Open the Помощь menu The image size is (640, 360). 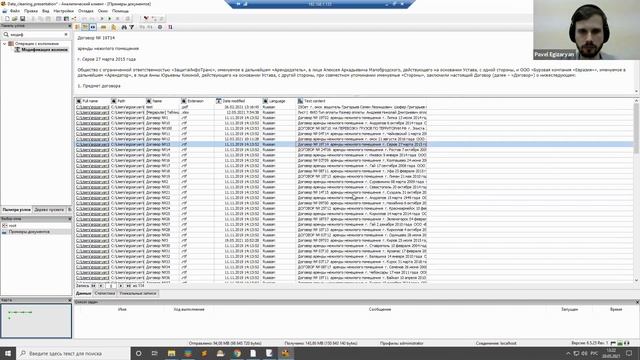point(120,11)
